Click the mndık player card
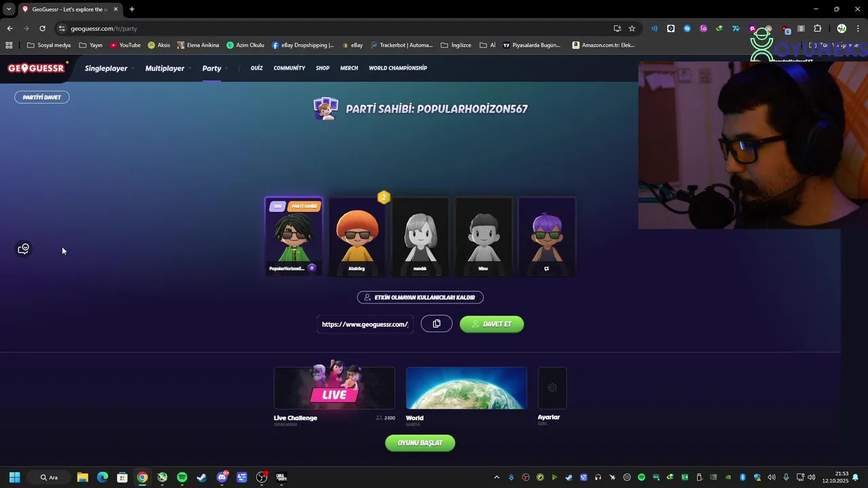This screenshot has height=488, width=868. pos(420,237)
